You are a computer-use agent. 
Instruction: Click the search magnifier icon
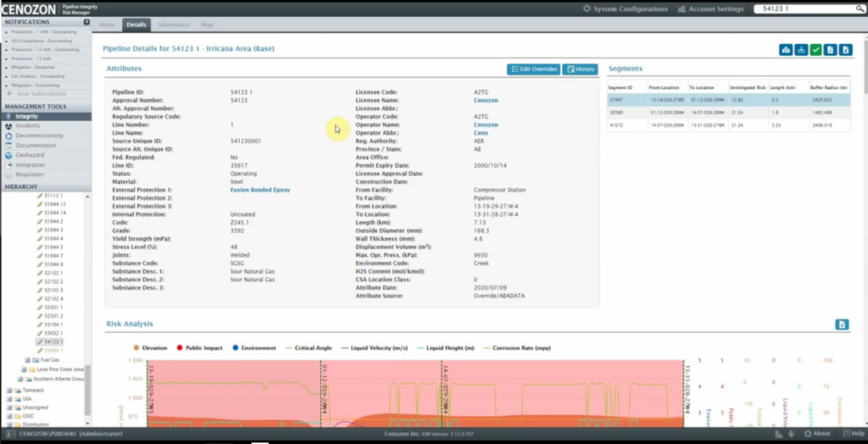860,8
